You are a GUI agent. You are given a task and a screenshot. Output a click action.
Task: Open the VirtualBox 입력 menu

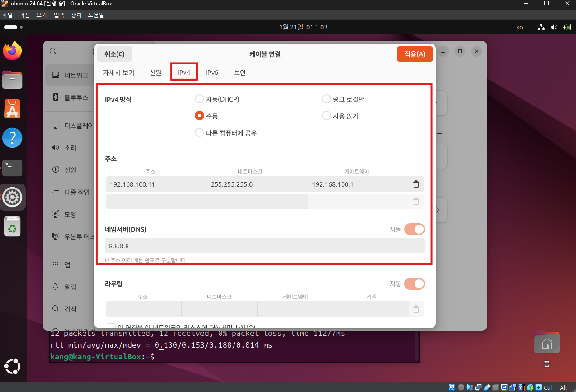click(x=59, y=15)
